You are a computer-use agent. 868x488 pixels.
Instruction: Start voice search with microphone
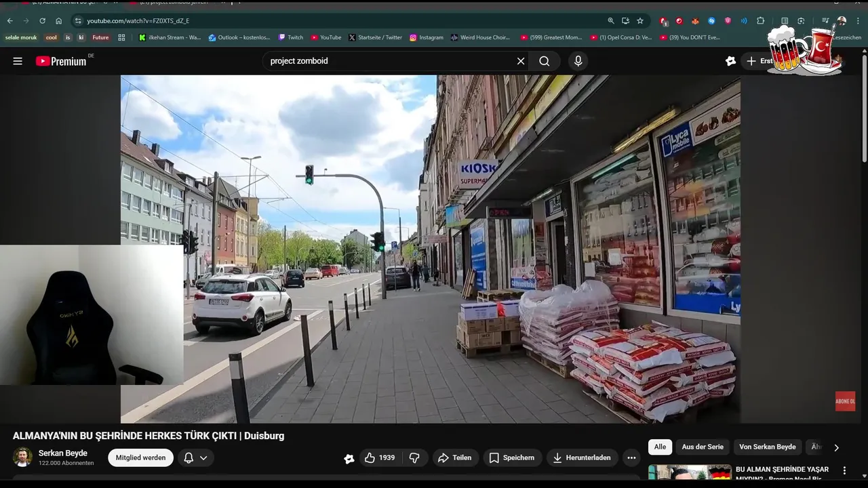pyautogui.click(x=578, y=61)
